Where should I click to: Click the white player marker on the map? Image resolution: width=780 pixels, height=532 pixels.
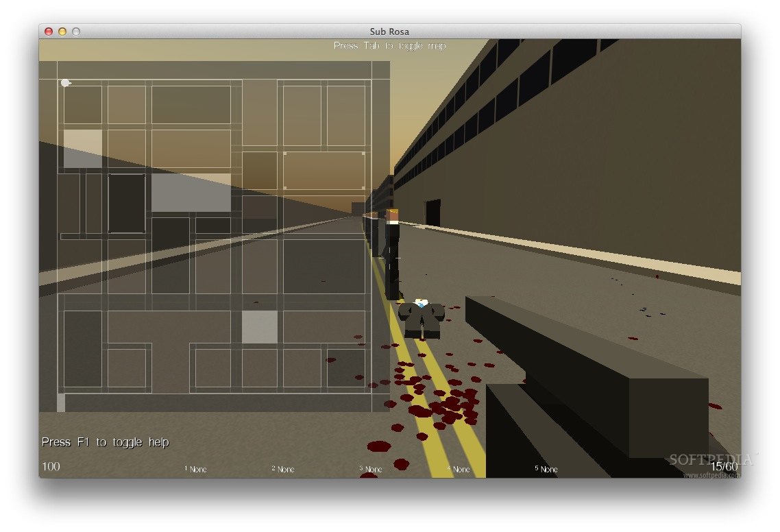tap(65, 83)
